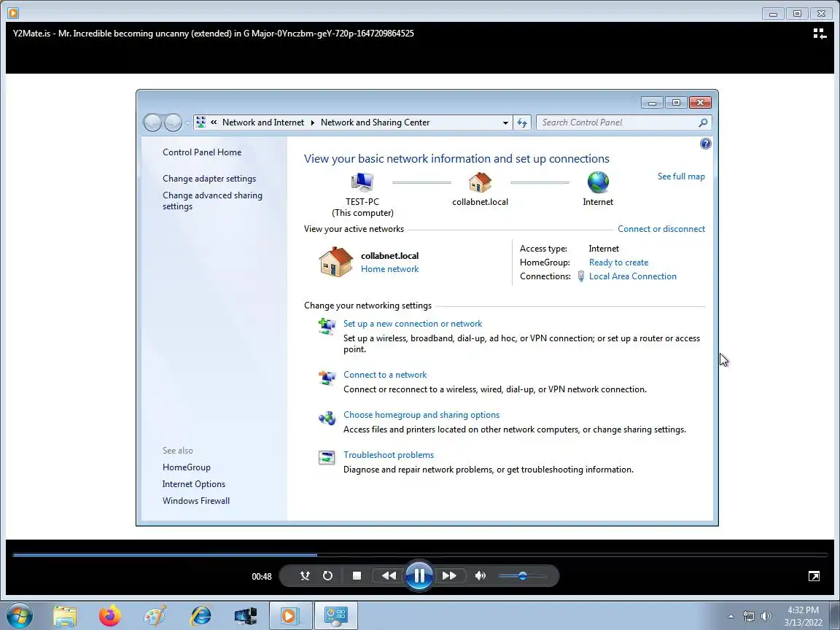Open Local Area Connection link
The width and height of the screenshot is (840, 630).
click(x=632, y=276)
